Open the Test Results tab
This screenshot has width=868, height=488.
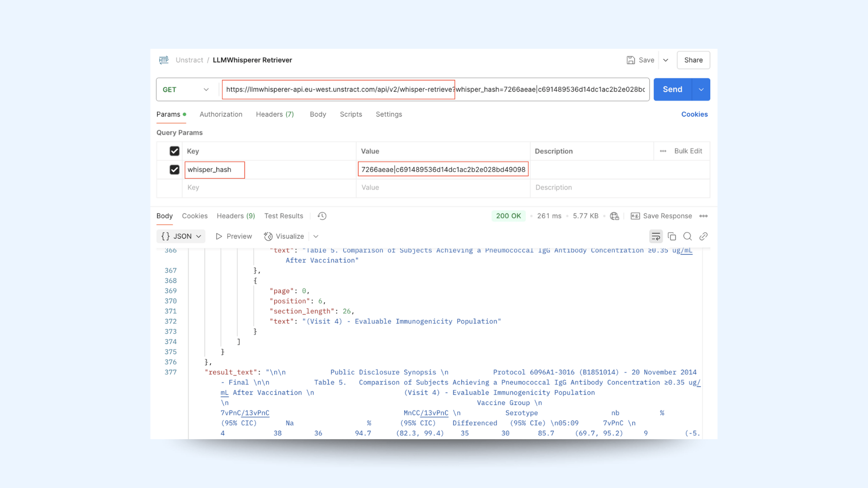click(283, 216)
